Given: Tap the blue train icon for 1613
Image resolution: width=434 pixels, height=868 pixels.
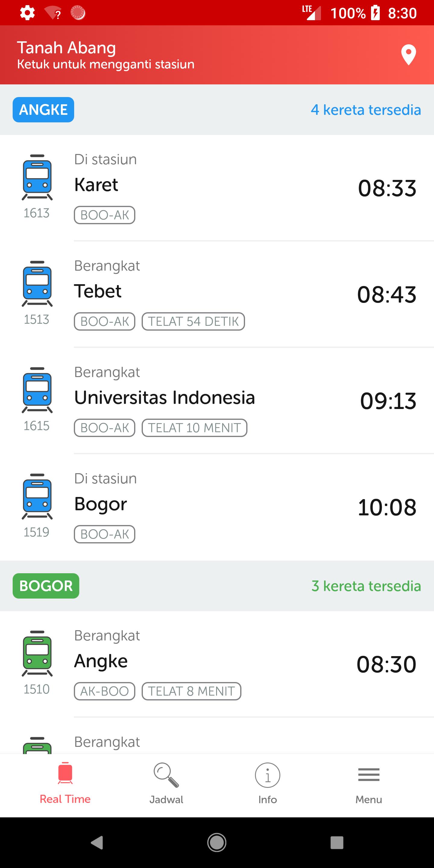Looking at the screenshot, I should coord(37,178).
